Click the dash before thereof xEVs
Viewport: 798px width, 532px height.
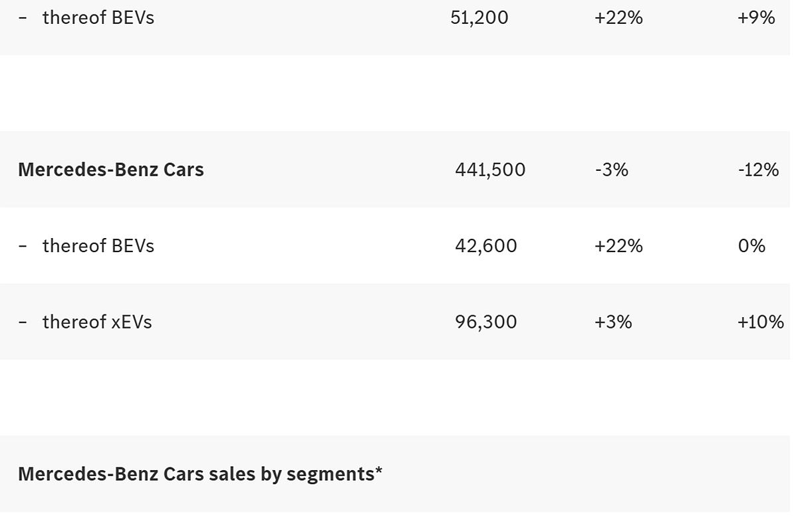pyautogui.click(x=23, y=322)
